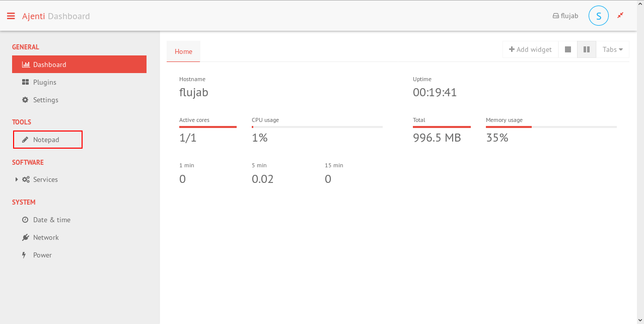Click the red fullscreen collapse arrows icon

point(620,16)
